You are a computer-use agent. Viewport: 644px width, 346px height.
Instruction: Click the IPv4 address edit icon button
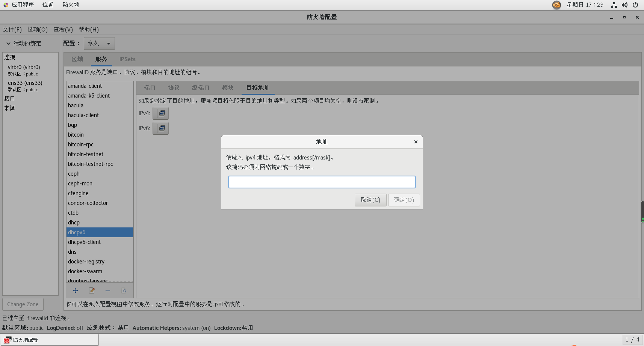[x=160, y=113]
